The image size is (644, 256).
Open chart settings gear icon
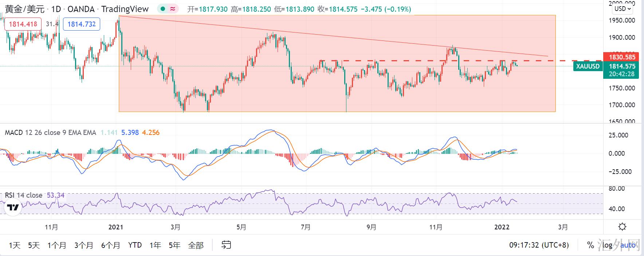point(622,227)
